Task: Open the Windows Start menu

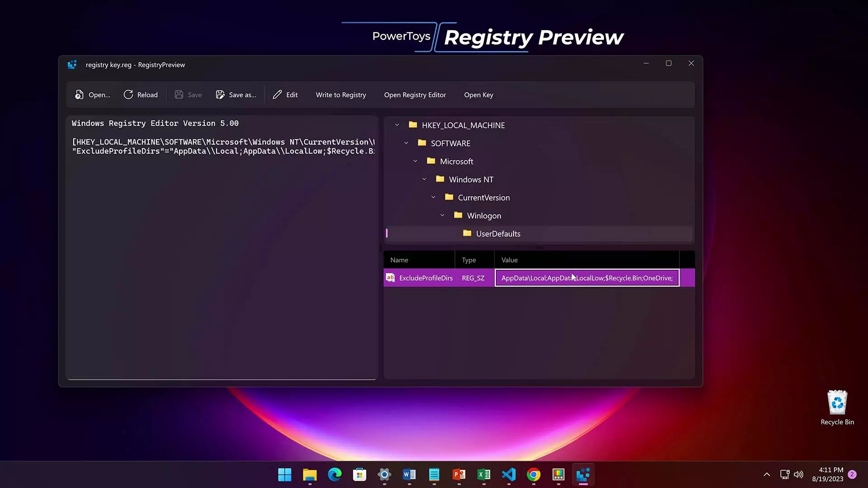Action: pyautogui.click(x=285, y=474)
